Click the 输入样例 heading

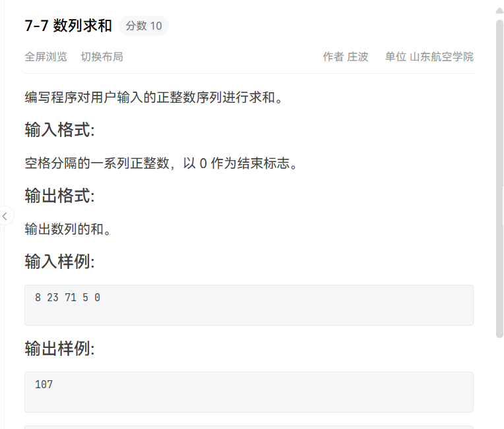pyautogui.click(x=59, y=262)
